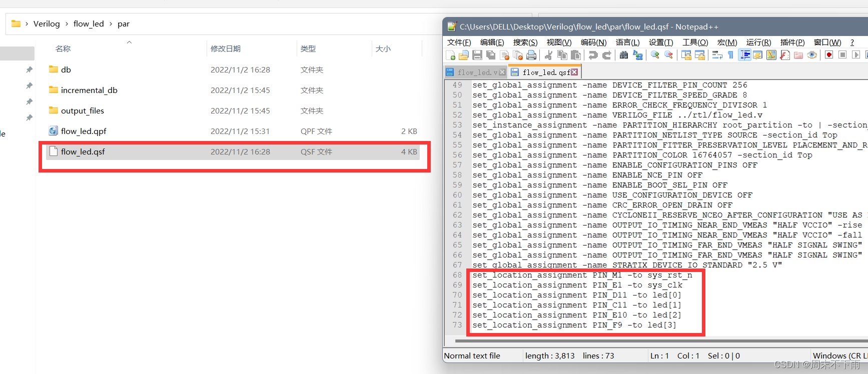Open the ? help menu
Image resolution: width=868 pixels, height=374 pixels.
[x=852, y=42]
